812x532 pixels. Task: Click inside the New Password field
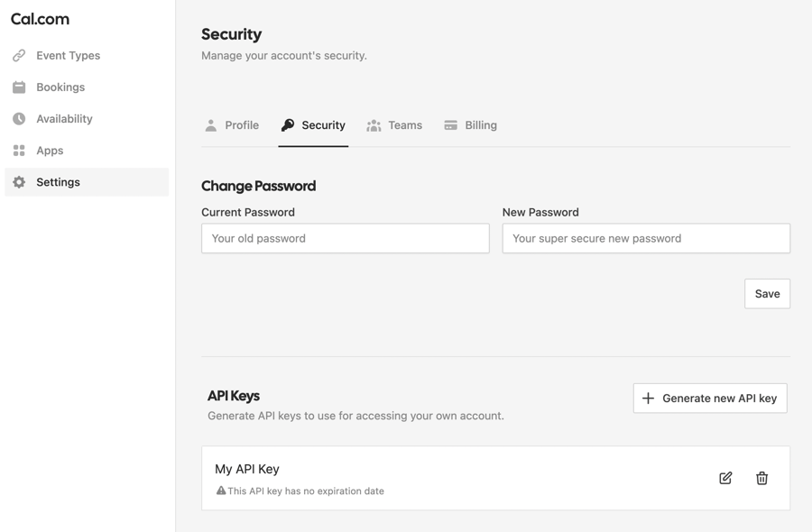(645, 238)
